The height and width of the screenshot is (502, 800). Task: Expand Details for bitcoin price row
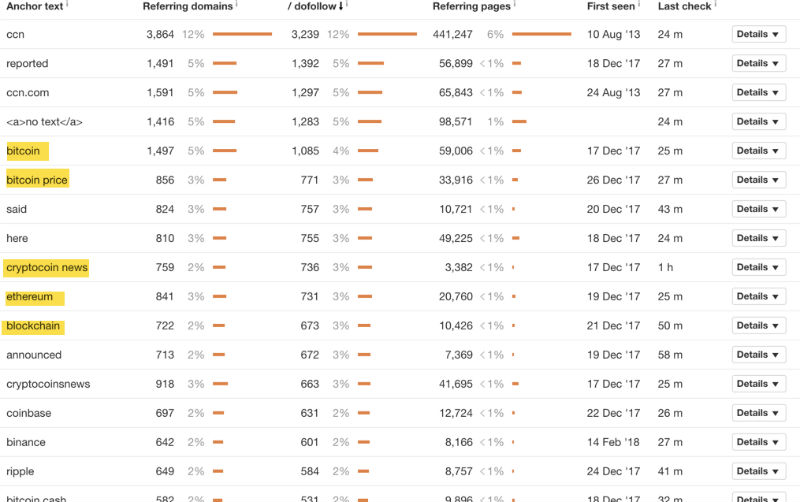pyautogui.click(x=757, y=180)
